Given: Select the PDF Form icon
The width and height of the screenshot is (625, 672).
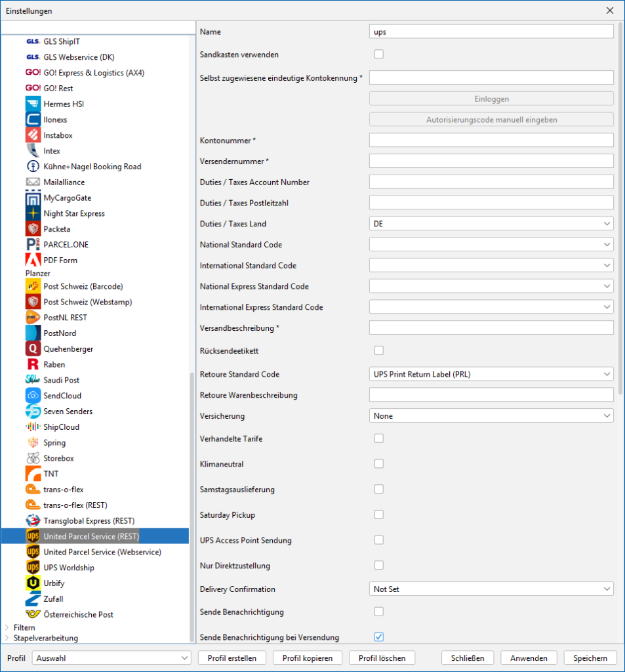Looking at the screenshot, I should 33,261.
